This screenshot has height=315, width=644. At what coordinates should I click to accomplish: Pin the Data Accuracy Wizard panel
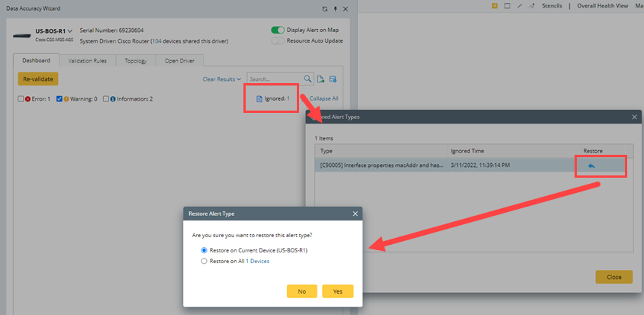pos(335,8)
